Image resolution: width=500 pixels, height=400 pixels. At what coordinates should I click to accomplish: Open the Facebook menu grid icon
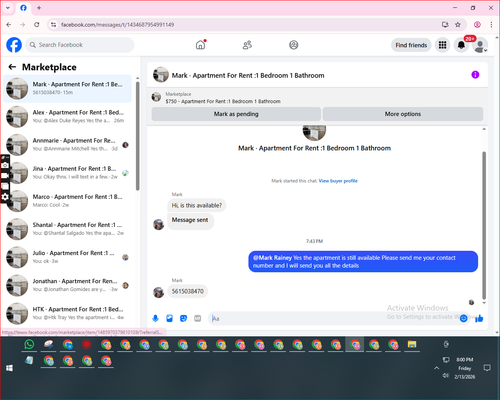pos(442,45)
